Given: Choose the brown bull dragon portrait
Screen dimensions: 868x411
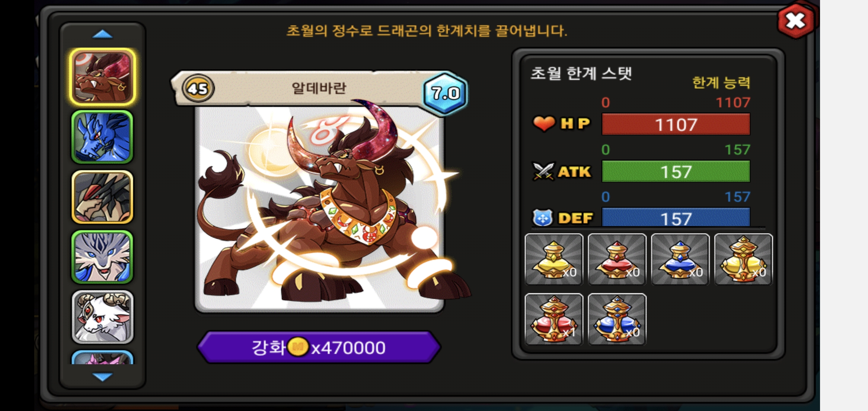Looking at the screenshot, I should click(102, 77).
